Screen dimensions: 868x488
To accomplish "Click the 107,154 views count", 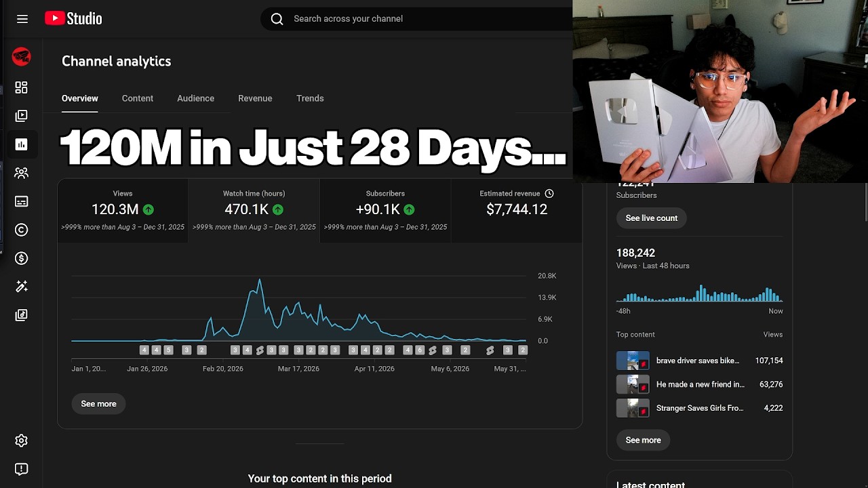I will coord(769,361).
